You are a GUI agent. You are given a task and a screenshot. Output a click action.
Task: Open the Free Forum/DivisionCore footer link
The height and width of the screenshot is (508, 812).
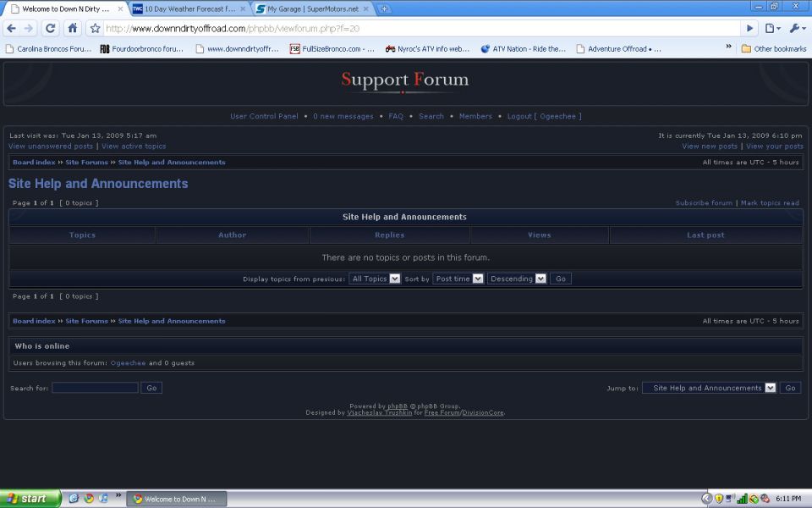coord(464,412)
